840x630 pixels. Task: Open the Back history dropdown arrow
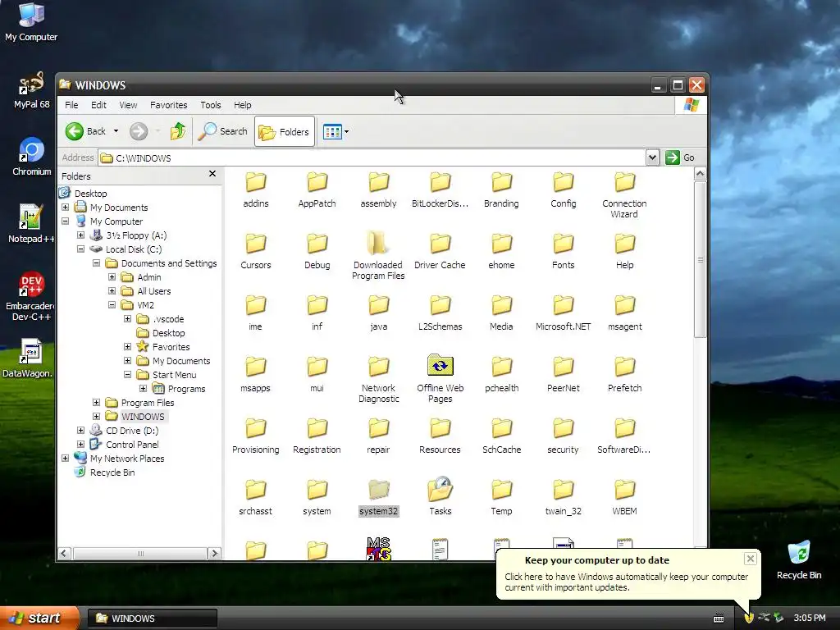116,131
